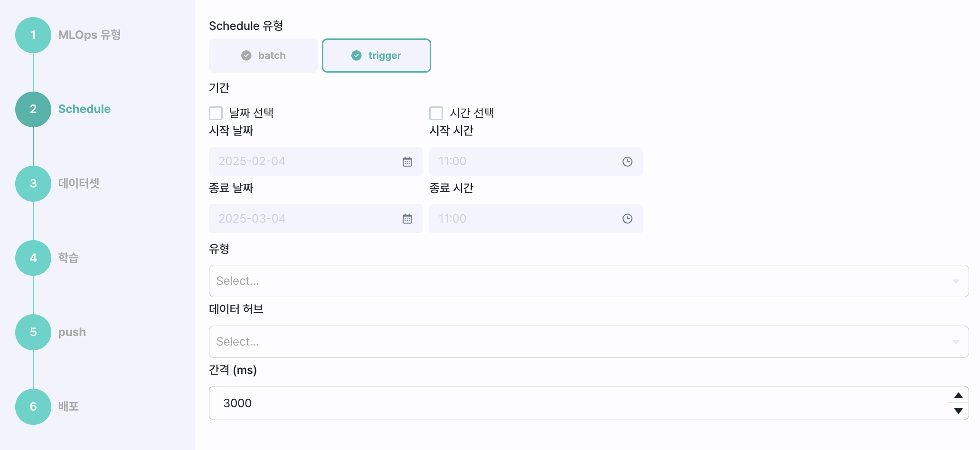Increase the 간격 (ms) value with up arrow
Screen dimensions: 980x450
(x=958, y=395)
